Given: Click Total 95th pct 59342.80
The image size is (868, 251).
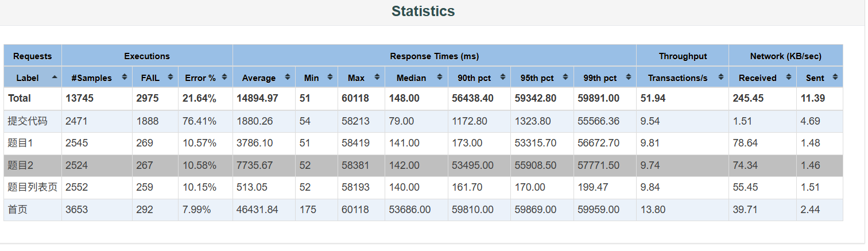Looking at the screenshot, I should click(536, 98).
